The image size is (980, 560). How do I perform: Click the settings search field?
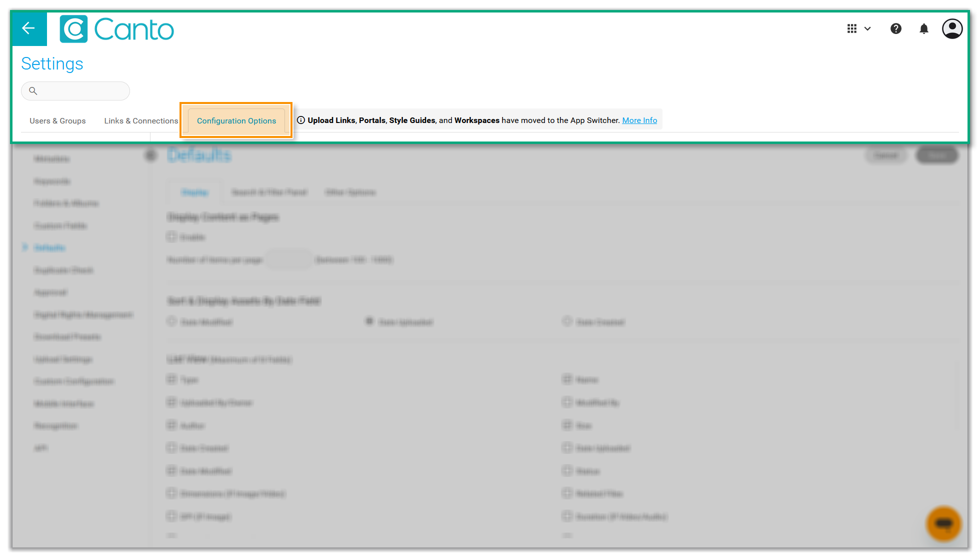75,91
